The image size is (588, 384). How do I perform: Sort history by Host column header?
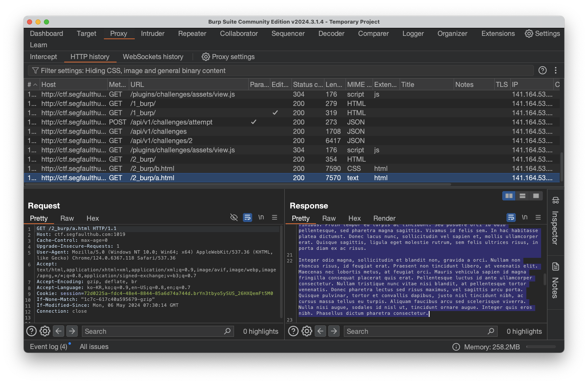73,84
